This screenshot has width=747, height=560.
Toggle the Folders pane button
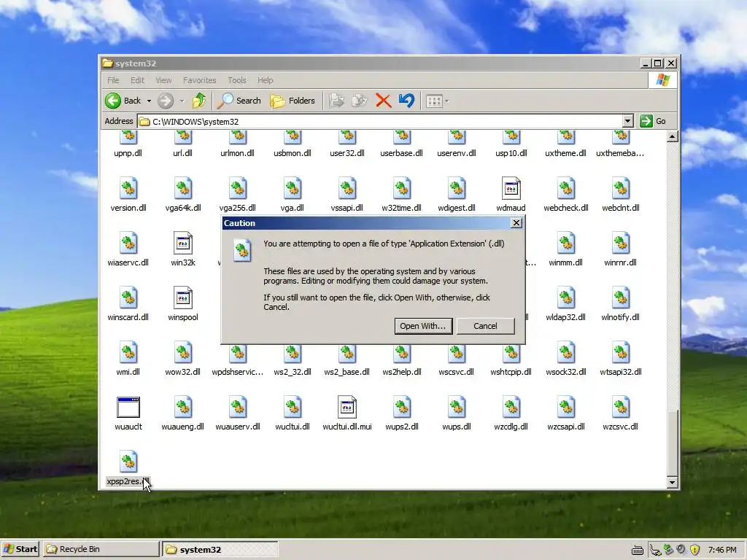[293, 101]
